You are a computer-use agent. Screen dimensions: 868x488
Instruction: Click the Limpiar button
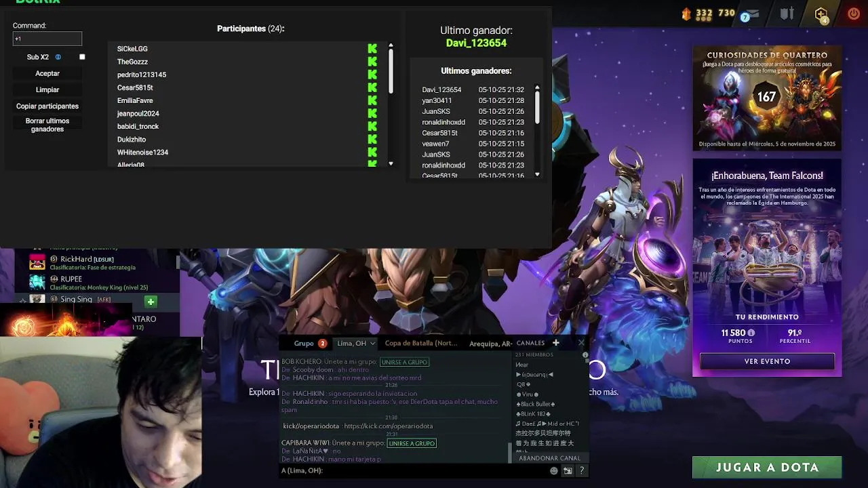(47, 89)
